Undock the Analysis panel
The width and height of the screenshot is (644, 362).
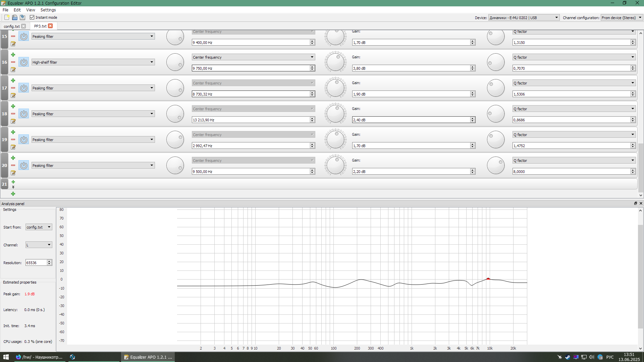(635, 203)
